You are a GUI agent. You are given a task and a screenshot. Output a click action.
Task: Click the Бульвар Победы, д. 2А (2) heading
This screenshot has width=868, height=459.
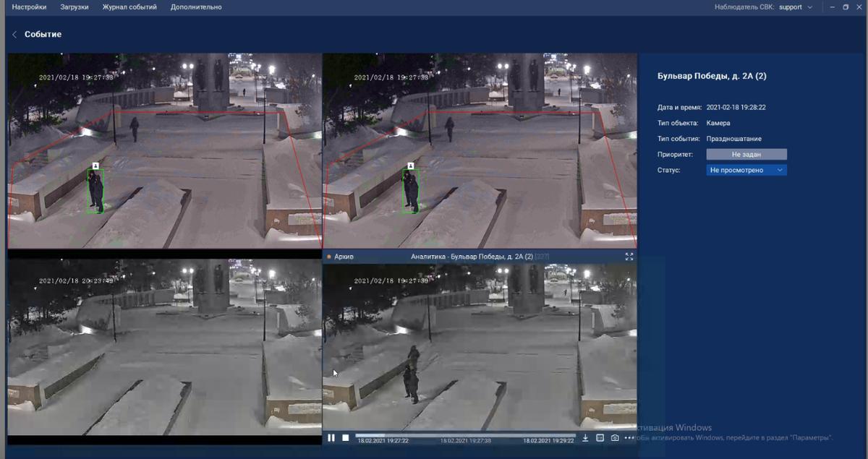pyautogui.click(x=712, y=76)
